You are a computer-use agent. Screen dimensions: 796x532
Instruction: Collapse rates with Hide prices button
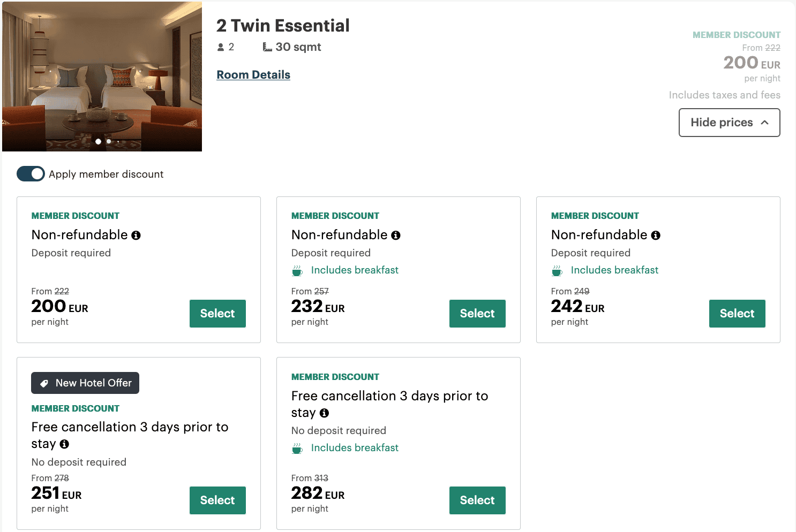tap(729, 123)
